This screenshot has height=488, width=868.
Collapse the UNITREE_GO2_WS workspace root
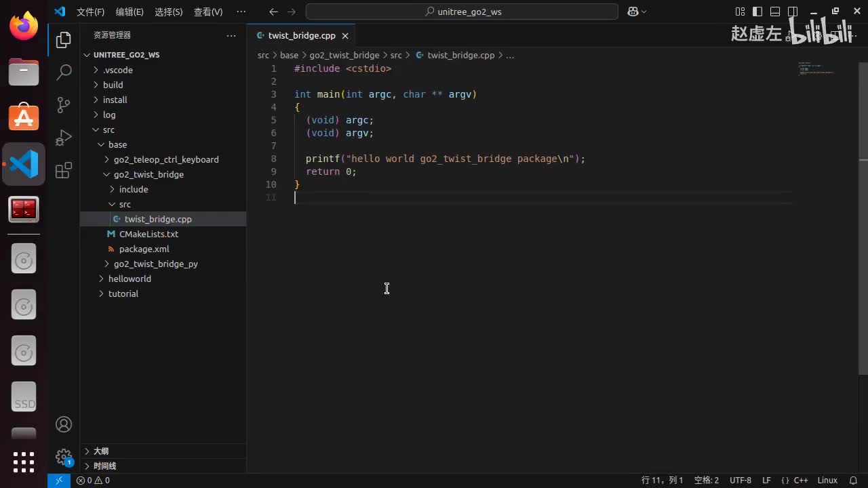(163, 55)
